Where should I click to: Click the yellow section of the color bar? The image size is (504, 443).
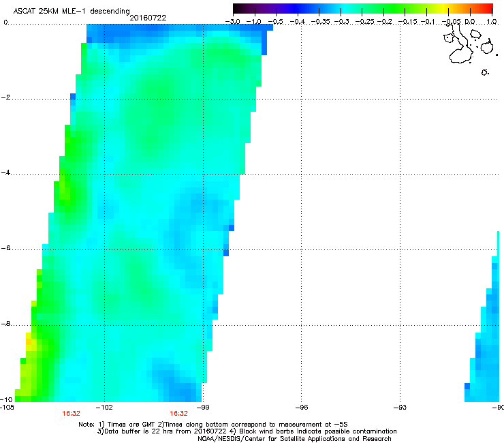(x=443, y=8)
